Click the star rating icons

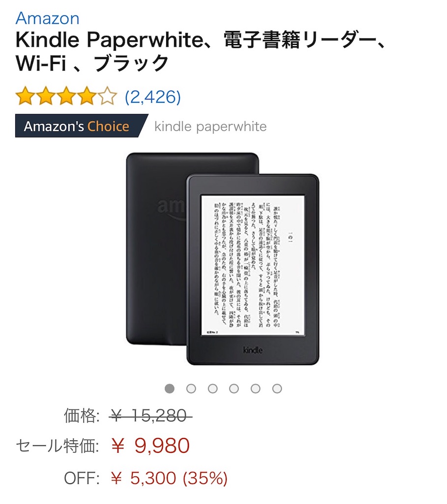(66, 96)
